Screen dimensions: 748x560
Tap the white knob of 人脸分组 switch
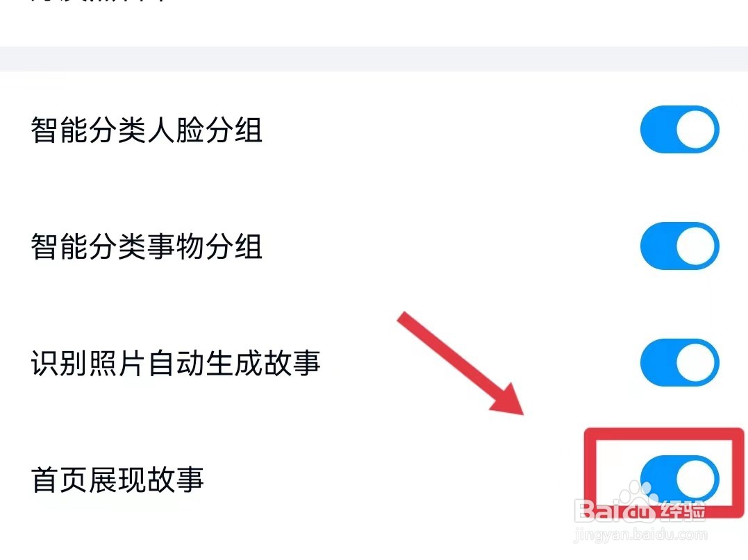pos(695,130)
